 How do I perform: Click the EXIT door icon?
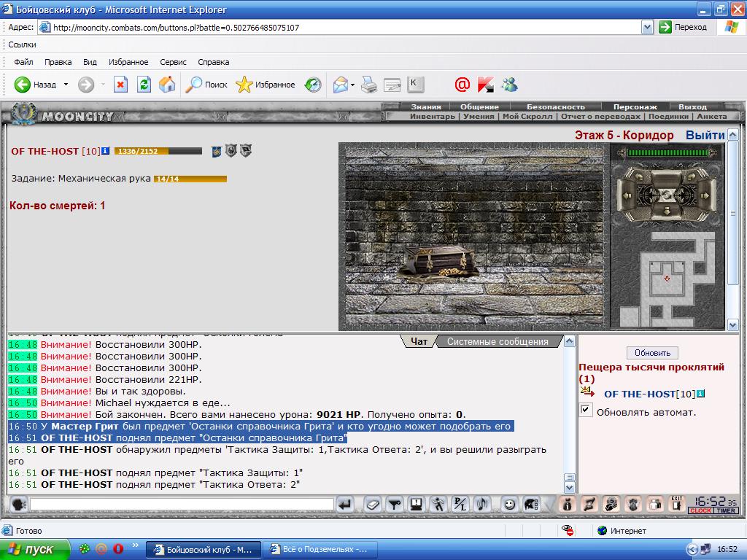pos(677,505)
